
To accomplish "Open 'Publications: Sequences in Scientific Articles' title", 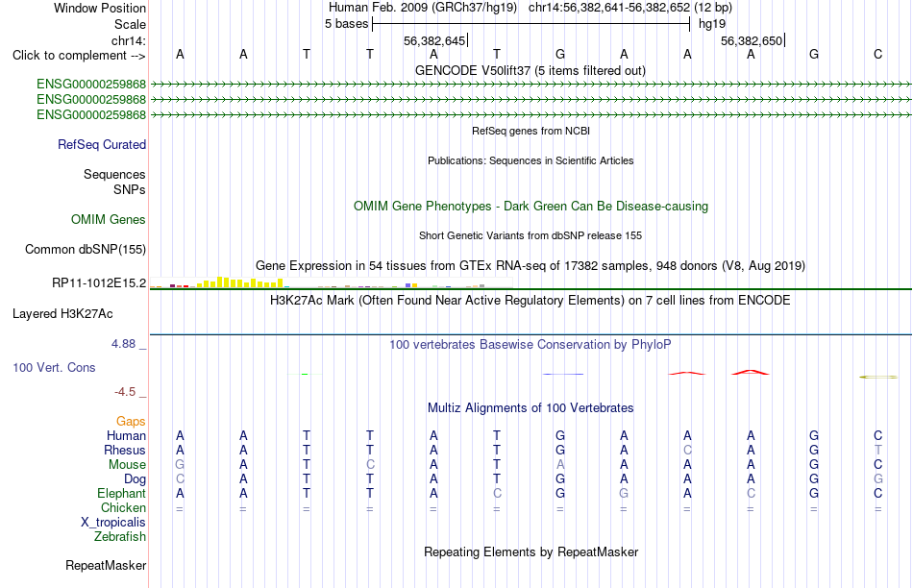I will [x=531, y=160].
